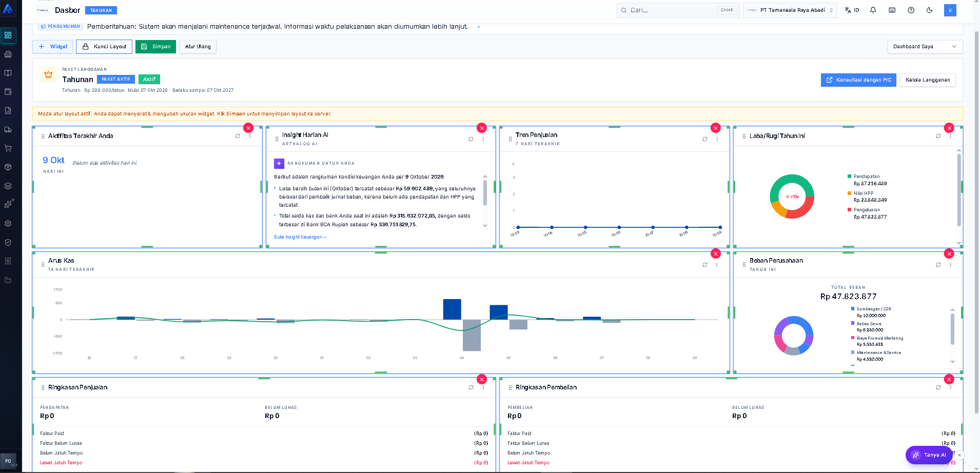This screenshot has height=473, width=980.
Task: Refresh the Arus Kas widget
Action: 705,265
